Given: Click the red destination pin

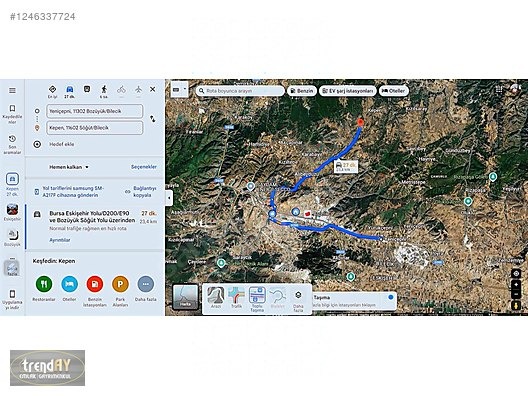Looking at the screenshot, I should point(360,122).
